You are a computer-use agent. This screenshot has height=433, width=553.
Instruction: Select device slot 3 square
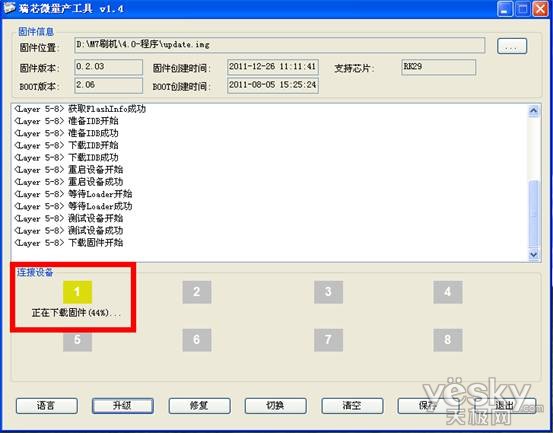point(328,292)
